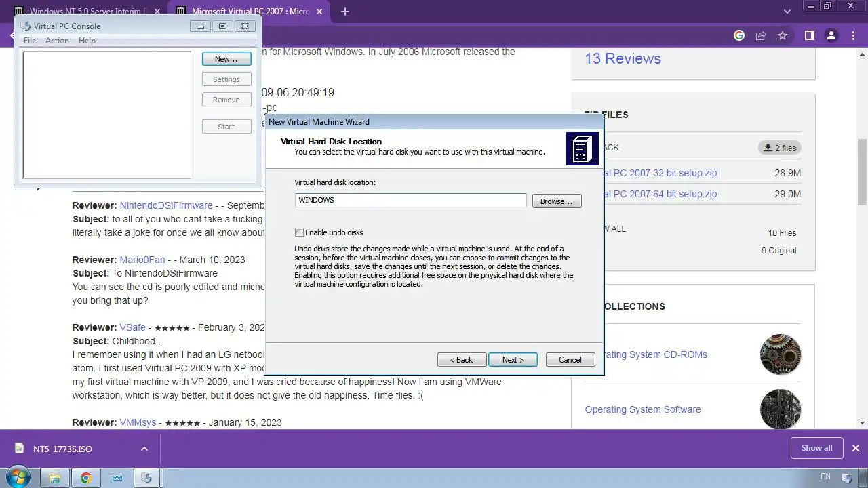Click the 10 Files count link
The width and height of the screenshot is (868, 488).
782,233
